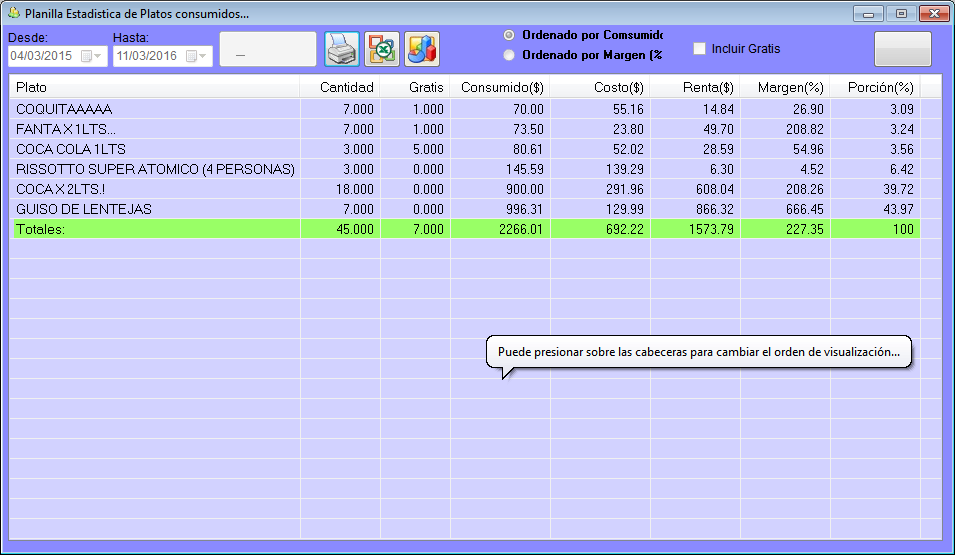Select Ordenado por Margen radio button
This screenshot has height=555, width=955.
point(509,55)
